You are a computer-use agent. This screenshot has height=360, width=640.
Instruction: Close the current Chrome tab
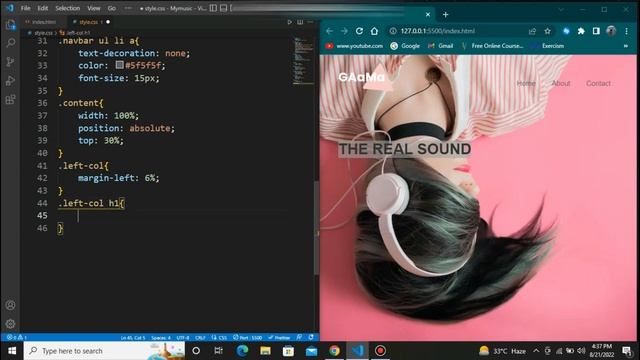(428, 15)
